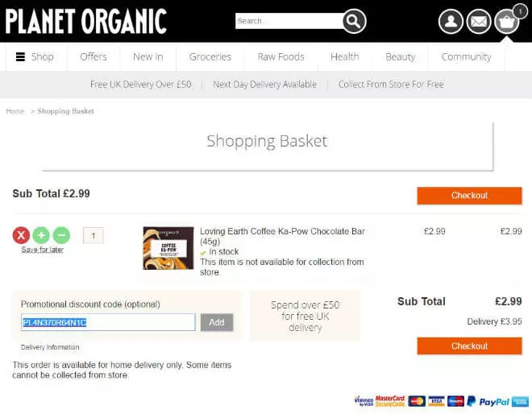Open the Beauty menu
The height and width of the screenshot is (414, 532).
tap(401, 56)
